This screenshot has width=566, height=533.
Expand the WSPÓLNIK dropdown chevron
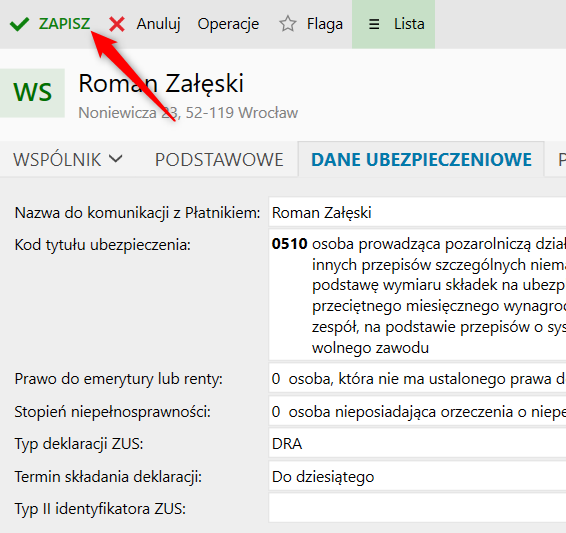coord(116,159)
